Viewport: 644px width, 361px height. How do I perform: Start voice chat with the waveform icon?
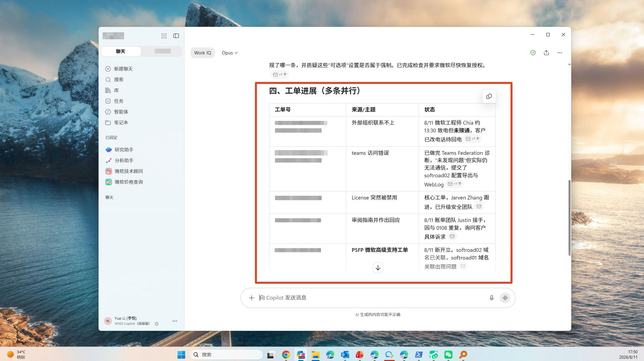pyautogui.click(x=505, y=298)
